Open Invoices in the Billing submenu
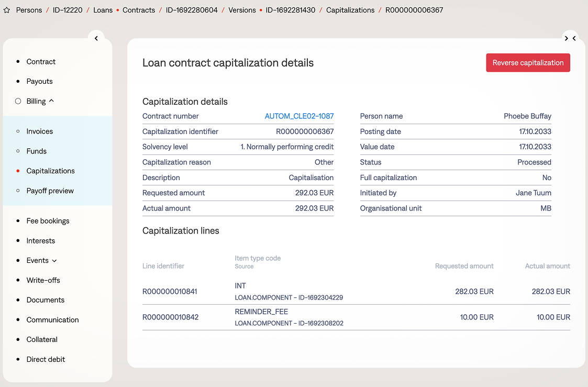The height and width of the screenshot is (387, 588). (40, 131)
